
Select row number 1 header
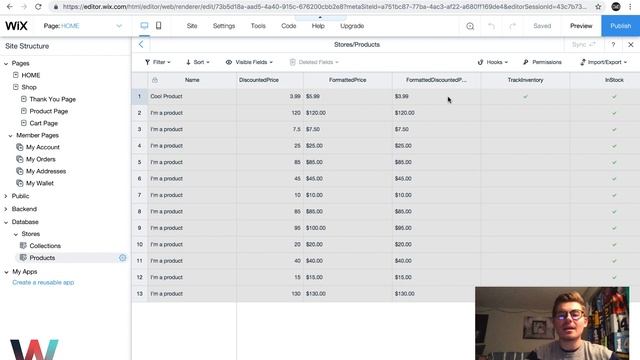[x=139, y=97]
